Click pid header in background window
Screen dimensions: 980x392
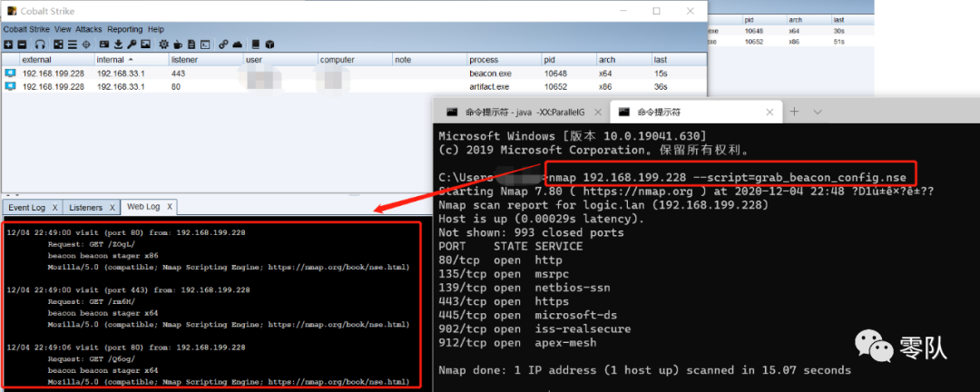click(764, 20)
